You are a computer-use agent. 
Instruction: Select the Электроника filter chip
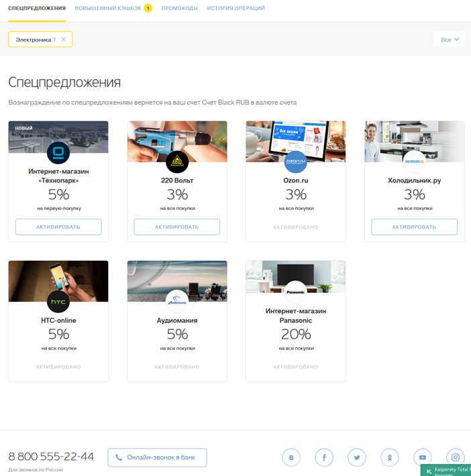tap(40, 40)
